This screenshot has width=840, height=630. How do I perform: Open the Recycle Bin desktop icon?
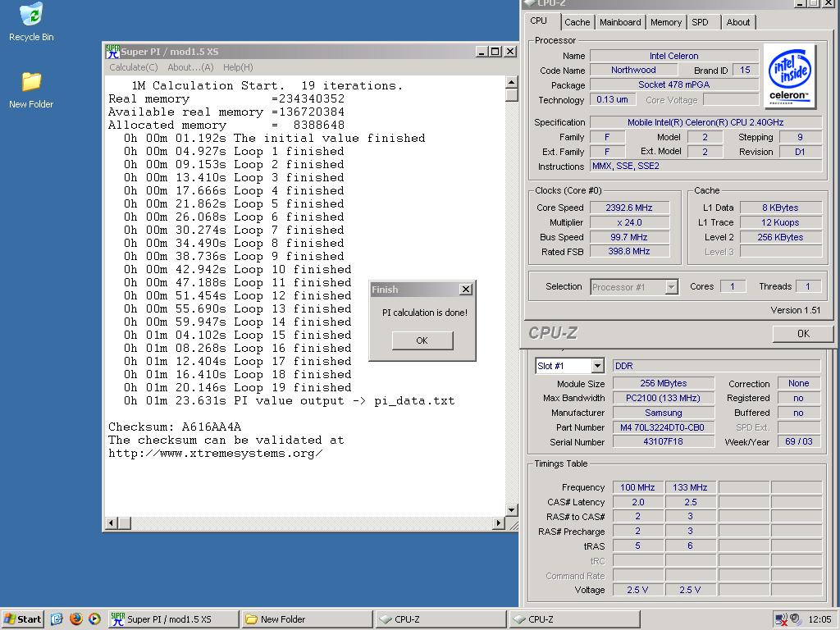click(x=31, y=21)
